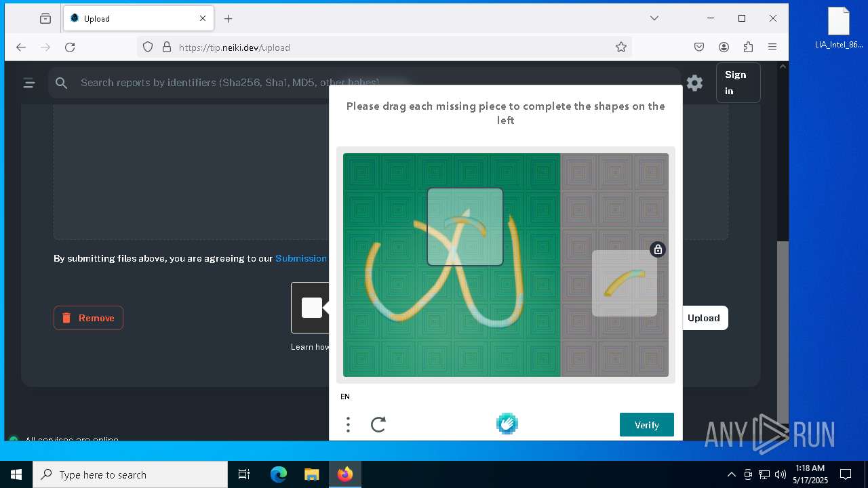Image resolution: width=868 pixels, height=488 pixels.
Task: Refresh the captcha challenge
Action: click(378, 425)
